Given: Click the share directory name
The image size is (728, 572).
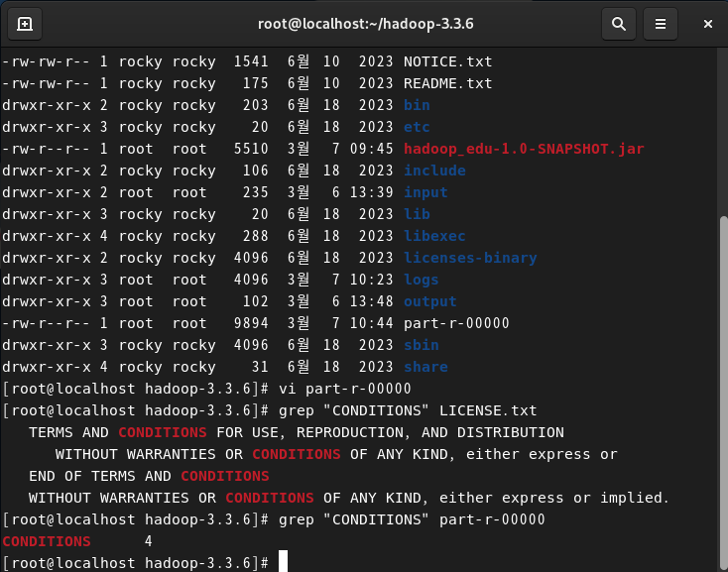Looking at the screenshot, I should pyautogui.click(x=425, y=367).
